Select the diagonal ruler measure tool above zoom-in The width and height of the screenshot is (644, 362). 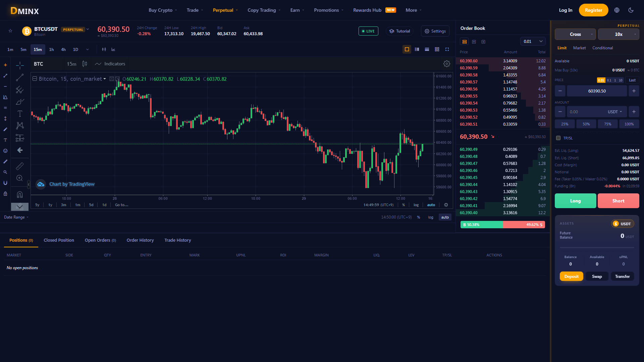click(20, 166)
